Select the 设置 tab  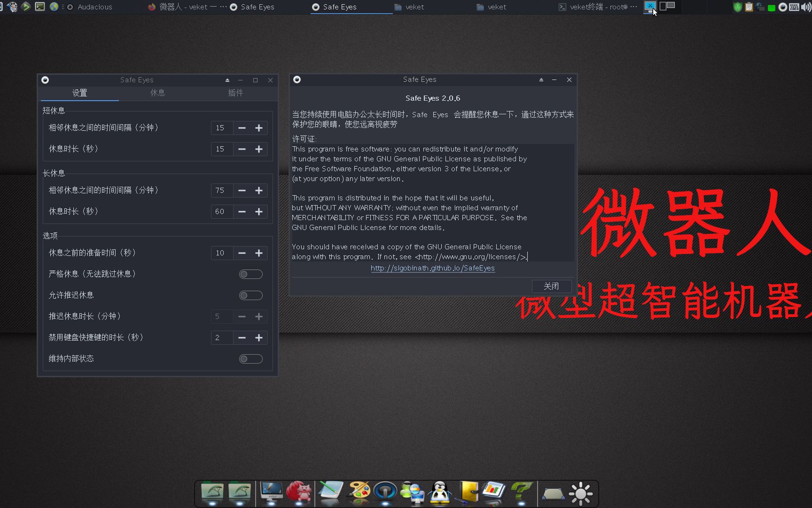pyautogui.click(x=79, y=93)
